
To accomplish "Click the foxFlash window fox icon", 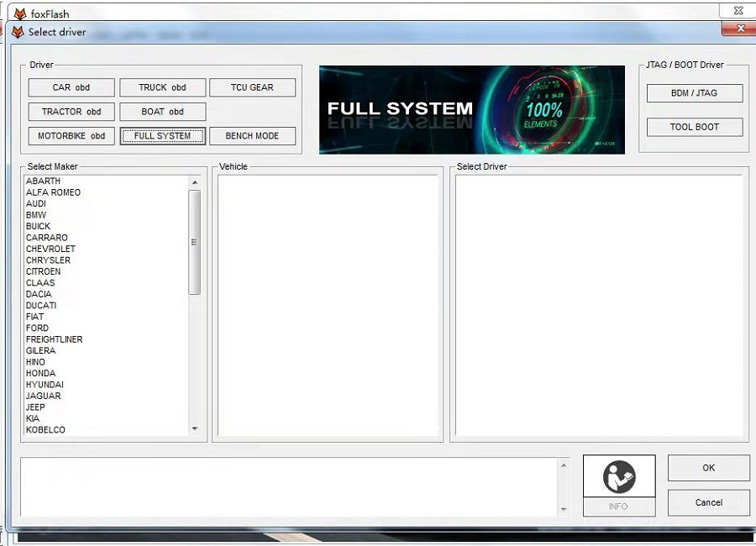I will pos(20,13).
